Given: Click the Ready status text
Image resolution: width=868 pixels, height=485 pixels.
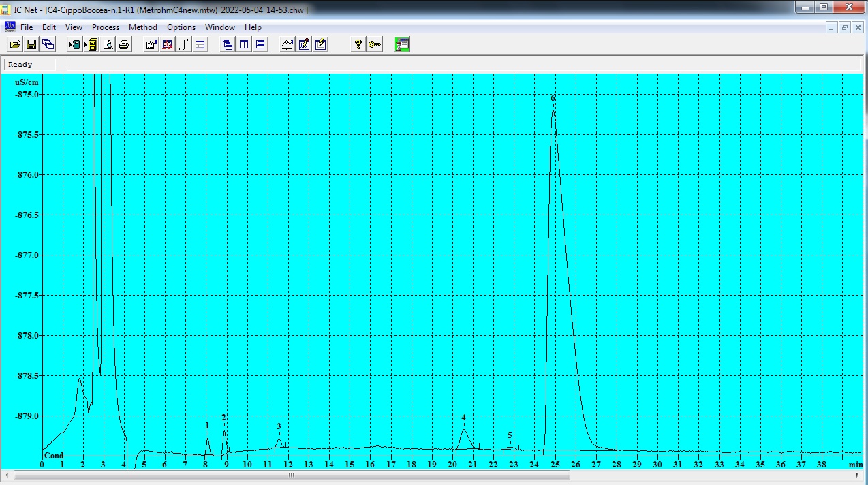Looking at the screenshot, I should click(x=20, y=65).
